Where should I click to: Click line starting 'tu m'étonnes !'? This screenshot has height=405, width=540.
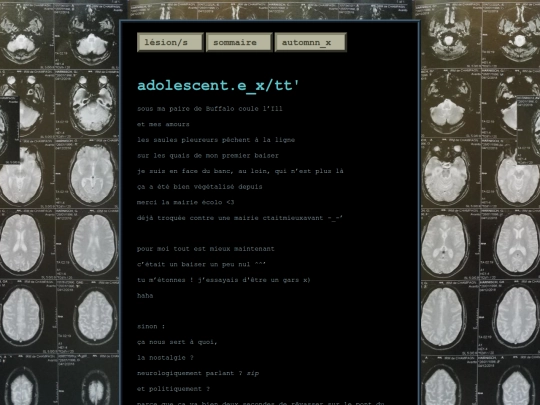click(224, 280)
